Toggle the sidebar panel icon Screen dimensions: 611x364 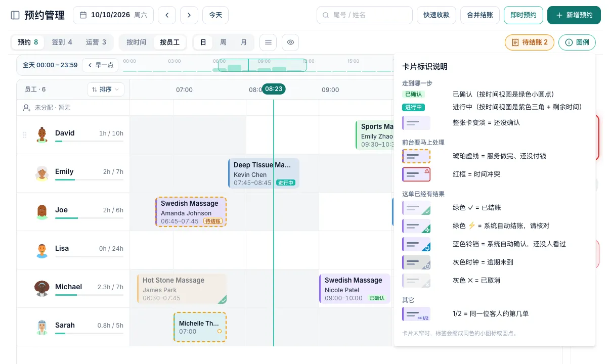click(15, 15)
